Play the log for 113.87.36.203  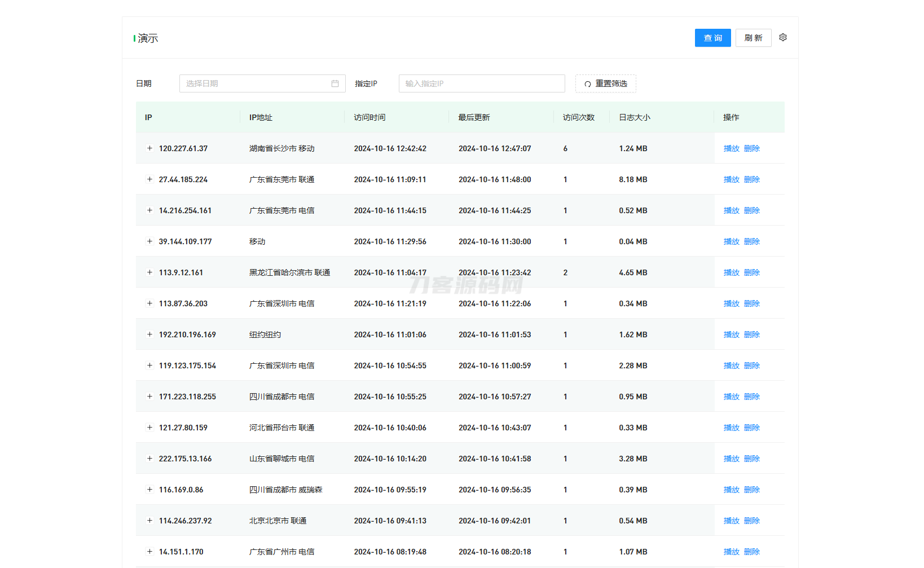731,303
